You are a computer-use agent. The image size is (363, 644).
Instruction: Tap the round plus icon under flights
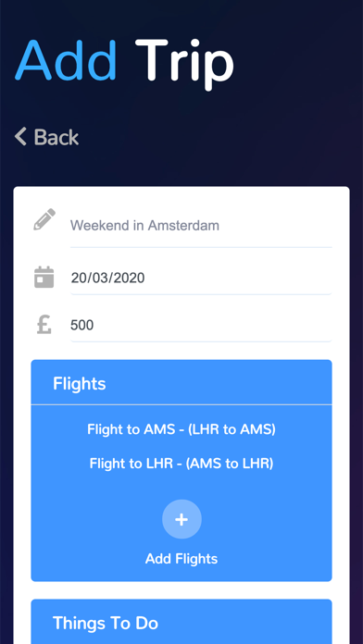click(x=181, y=519)
